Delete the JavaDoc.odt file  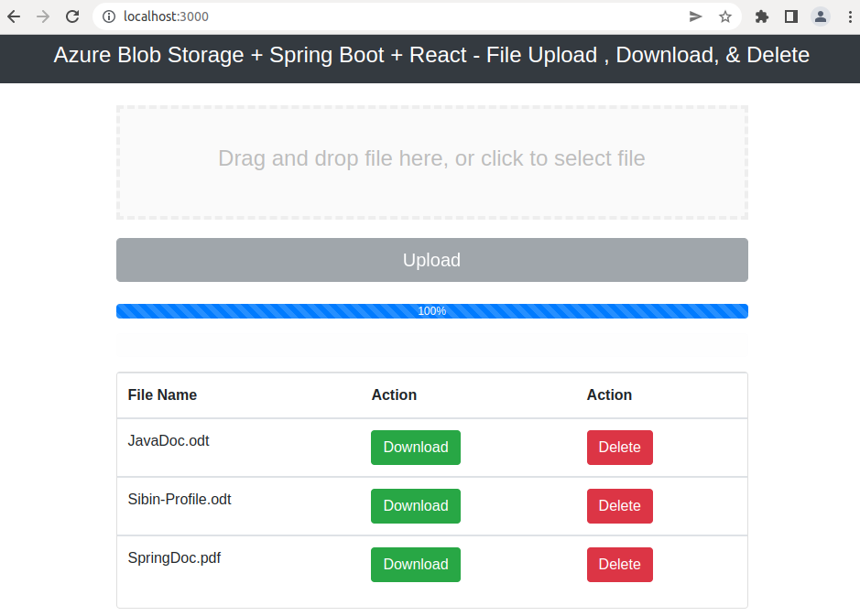click(620, 448)
